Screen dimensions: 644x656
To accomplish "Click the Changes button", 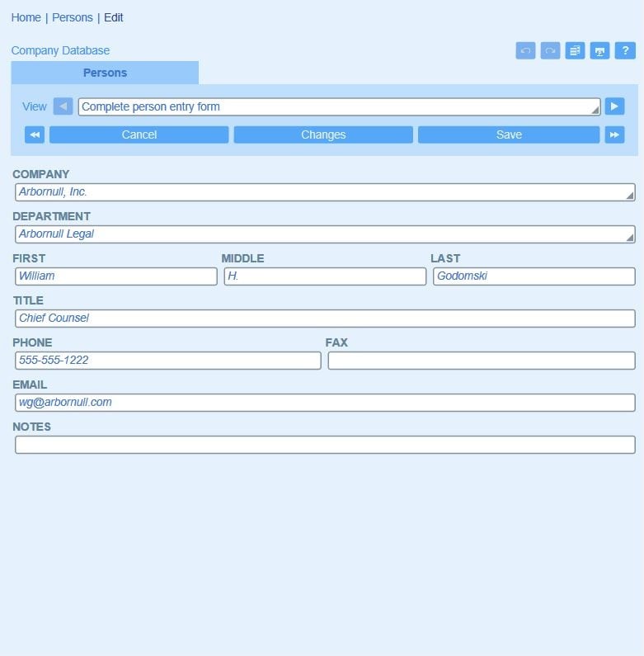I will [x=323, y=135].
